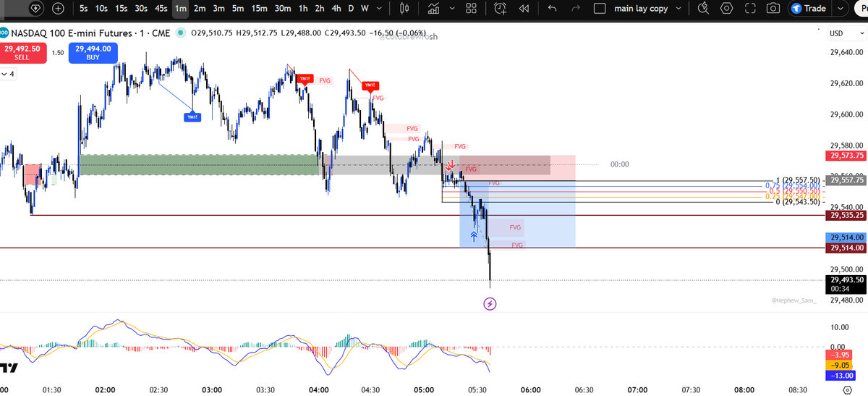Click the purple lightning event icon below candles
The width and height of the screenshot is (868, 396).
pos(490,303)
